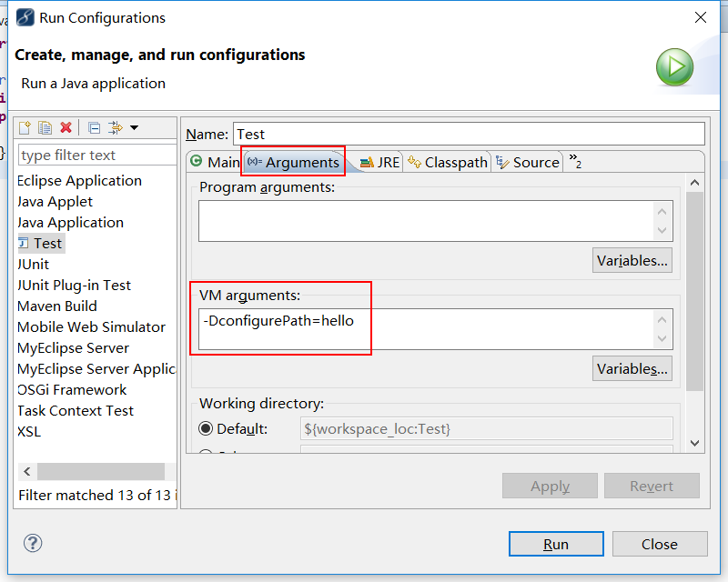Click the Source tab
The image size is (728, 582).
pos(529,163)
